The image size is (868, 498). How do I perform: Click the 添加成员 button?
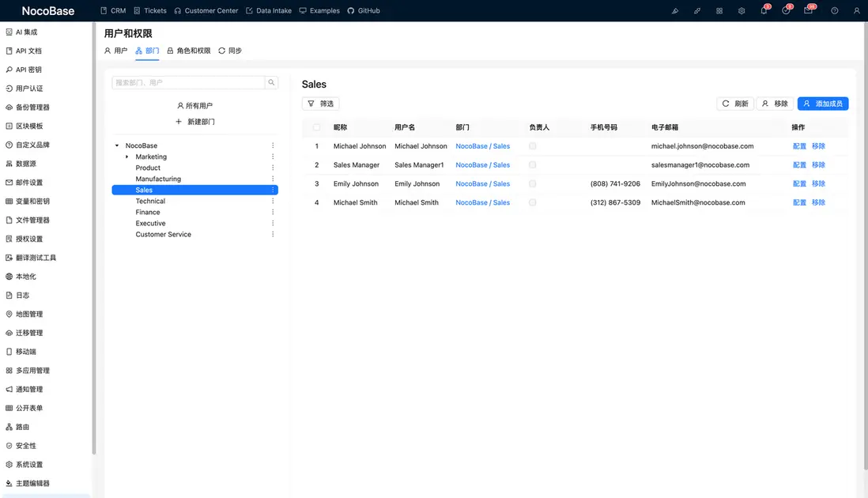tap(823, 104)
